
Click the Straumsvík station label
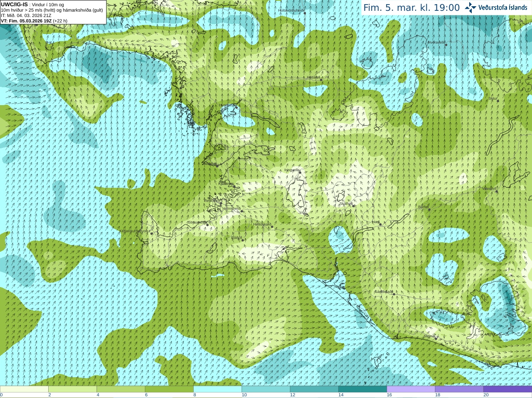[x=197, y=222]
